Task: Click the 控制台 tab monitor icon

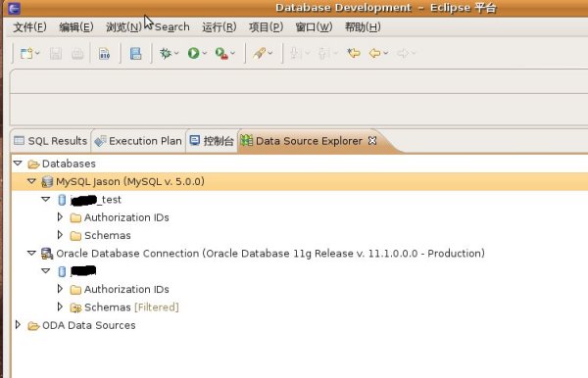Action: pos(195,140)
